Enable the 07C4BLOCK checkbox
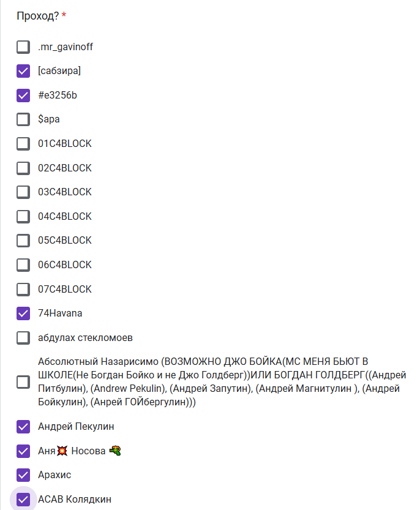 click(23, 289)
